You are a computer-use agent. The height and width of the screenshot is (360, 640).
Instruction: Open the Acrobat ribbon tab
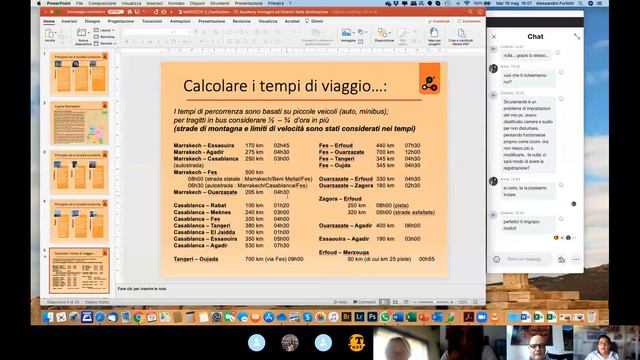point(292,21)
